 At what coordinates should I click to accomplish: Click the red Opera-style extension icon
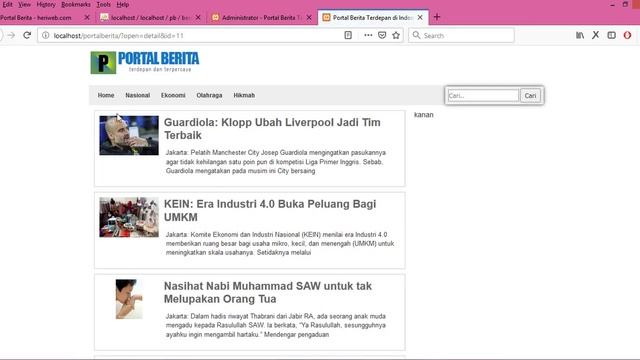coord(627,36)
